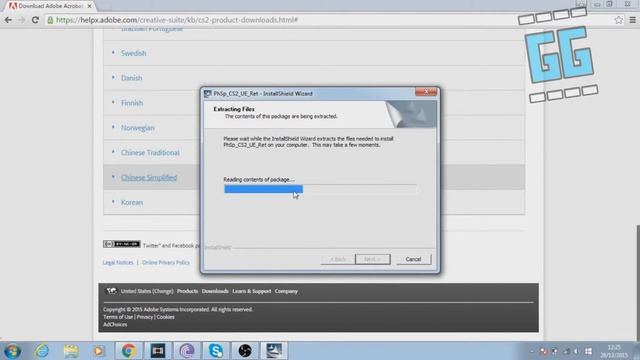Reload the page with the refresh icon
Viewport: 640px width, 360px height.
coord(35,20)
